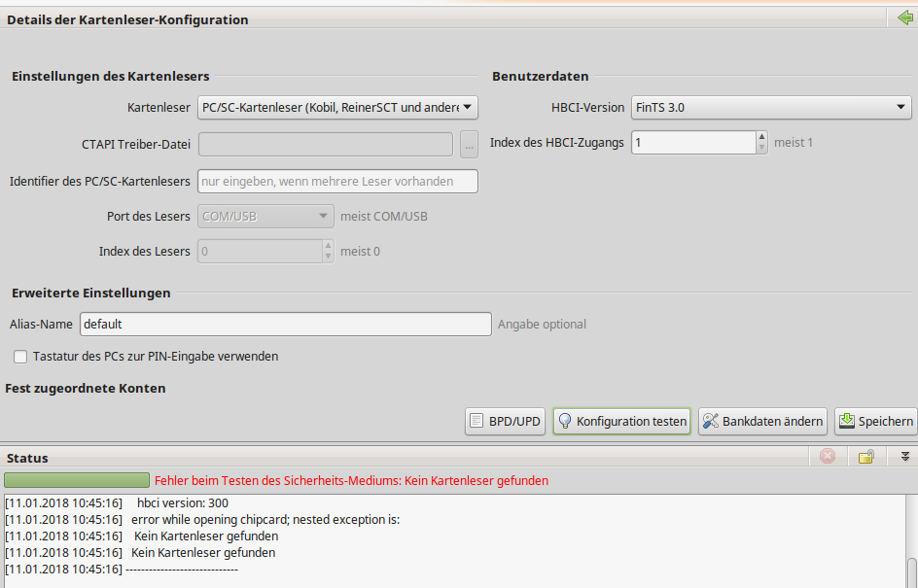Click the green back arrow icon

tap(905, 18)
